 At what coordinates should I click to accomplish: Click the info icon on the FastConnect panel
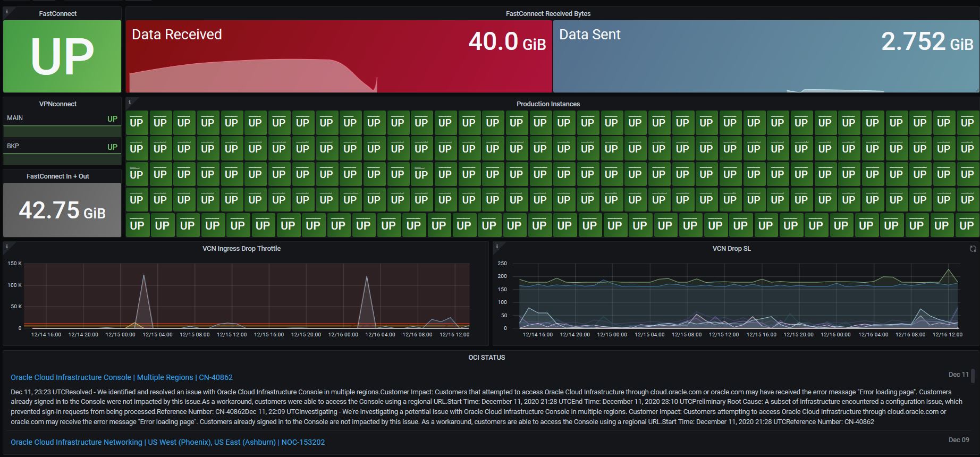[6, 10]
